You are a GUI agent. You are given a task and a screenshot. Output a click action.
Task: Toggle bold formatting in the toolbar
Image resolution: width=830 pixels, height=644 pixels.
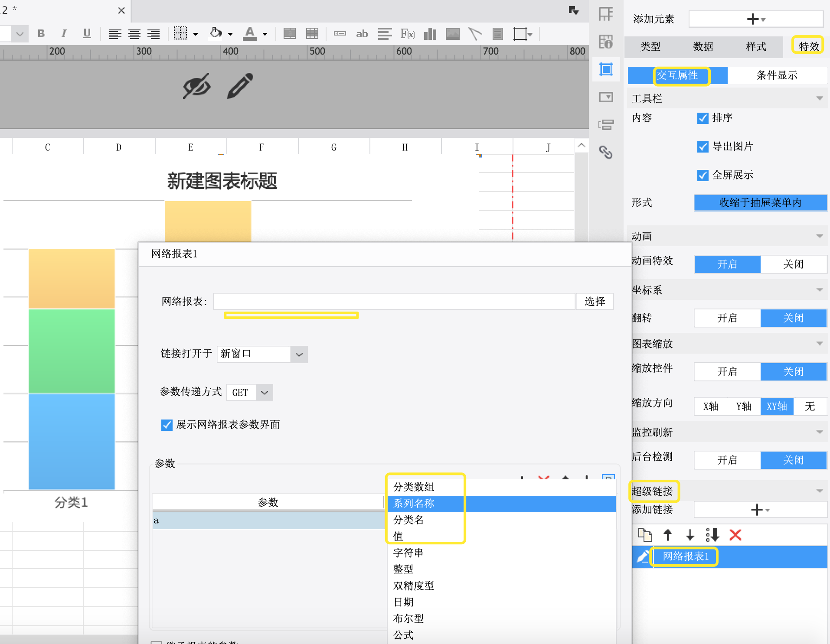click(41, 33)
